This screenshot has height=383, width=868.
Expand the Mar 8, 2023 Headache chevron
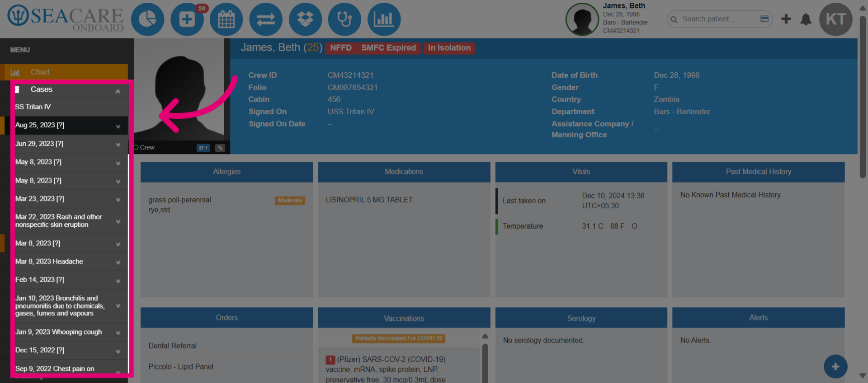[x=118, y=262]
